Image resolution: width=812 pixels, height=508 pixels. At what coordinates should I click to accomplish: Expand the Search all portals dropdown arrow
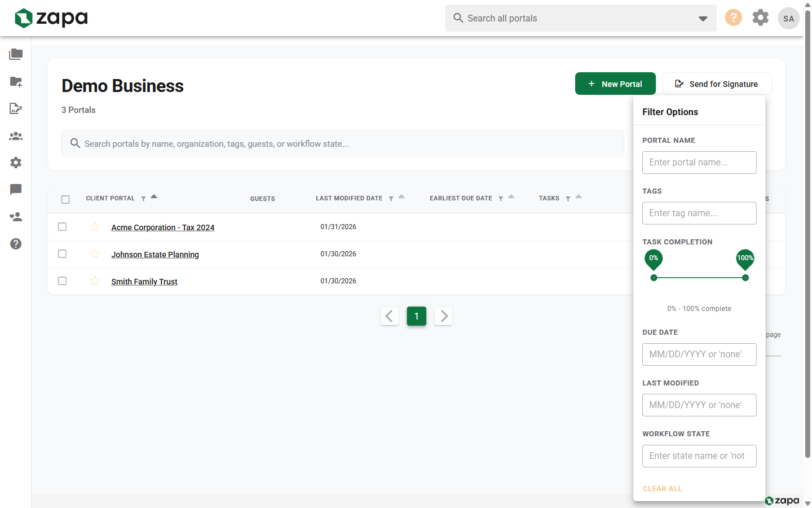[703, 19]
